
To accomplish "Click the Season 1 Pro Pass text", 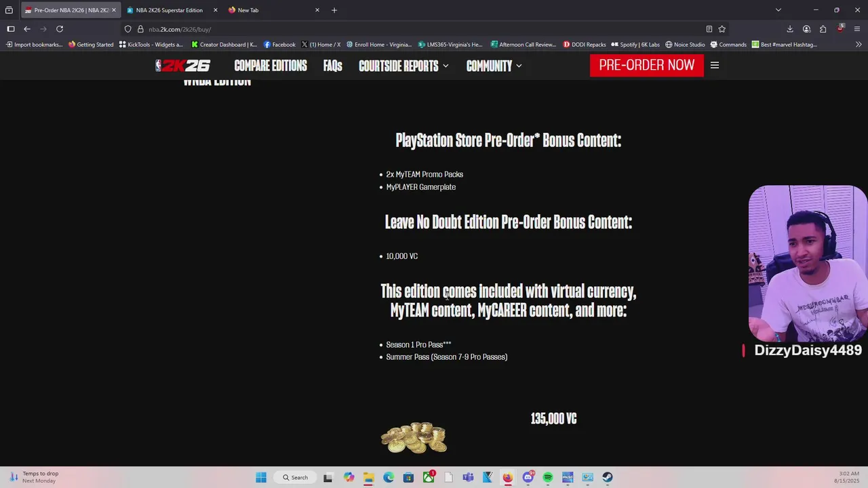I will [x=418, y=344].
